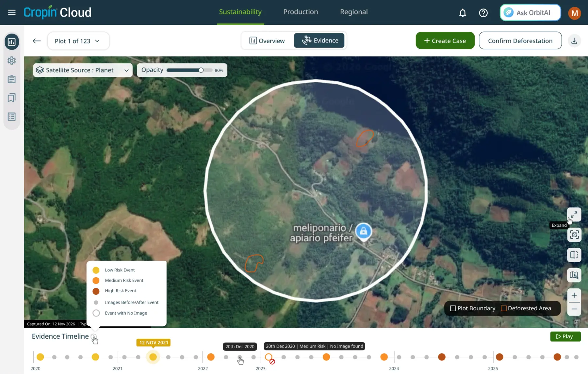Toggle the Plot Boundary checkbox
Screen dimensions: 588x374
(x=453, y=308)
